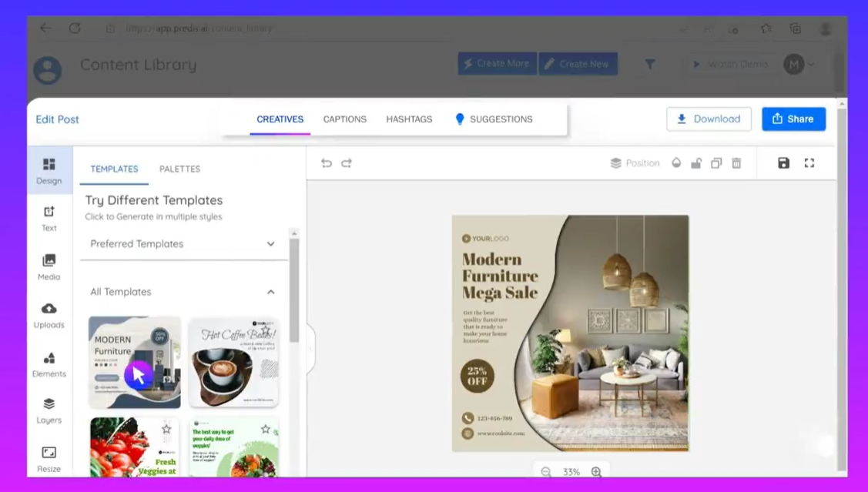
Task: Favorite the Hot Coffee Beans template star
Action: click(266, 330)
